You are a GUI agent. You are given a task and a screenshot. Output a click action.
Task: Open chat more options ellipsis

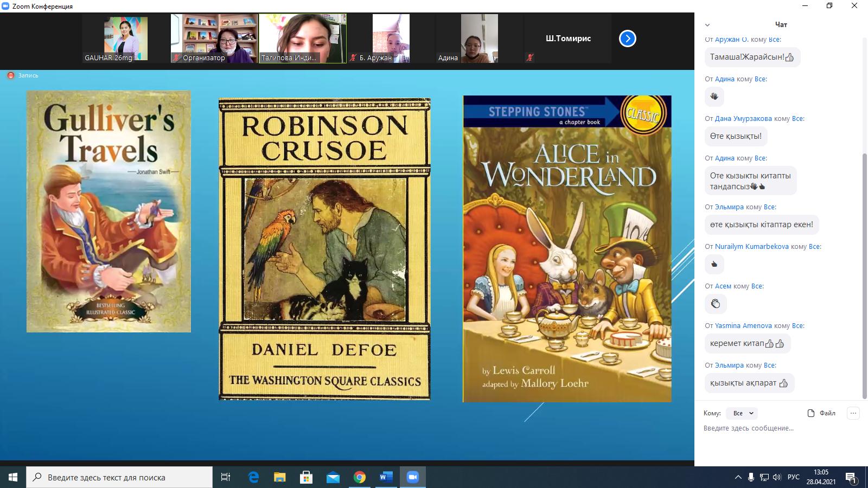[x=853, y=413]
